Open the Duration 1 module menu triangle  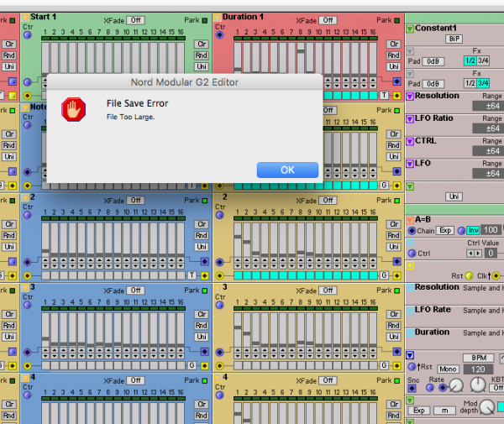coord(218,18)
